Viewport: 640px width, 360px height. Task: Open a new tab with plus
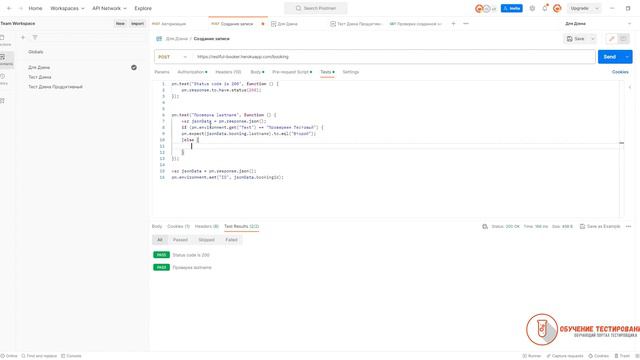tap(453, 24)
